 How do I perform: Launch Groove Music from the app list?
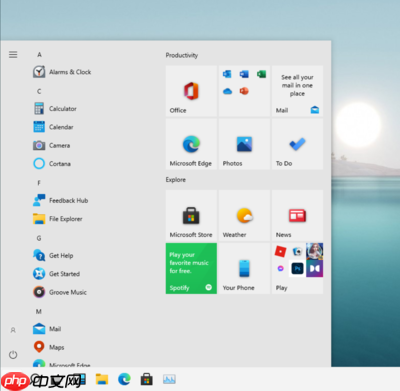60,292
